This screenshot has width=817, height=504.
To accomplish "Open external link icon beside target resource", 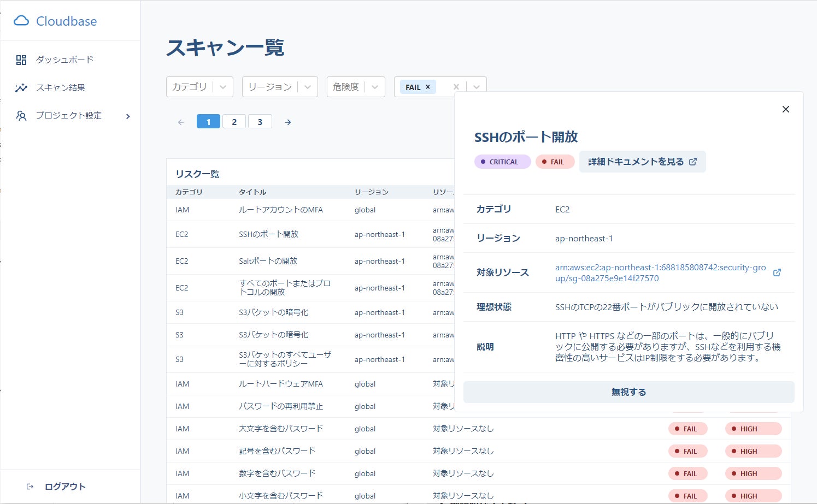I will point(777,272).
